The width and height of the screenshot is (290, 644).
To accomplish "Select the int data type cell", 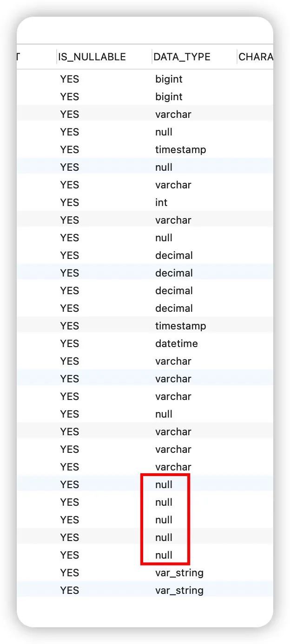I will [x=161, y=202].
